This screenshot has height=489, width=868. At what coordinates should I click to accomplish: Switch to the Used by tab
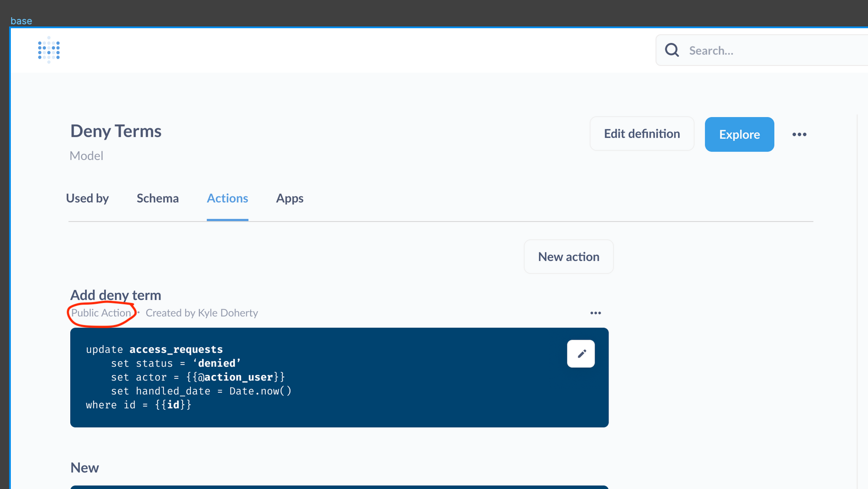point(87,198)
